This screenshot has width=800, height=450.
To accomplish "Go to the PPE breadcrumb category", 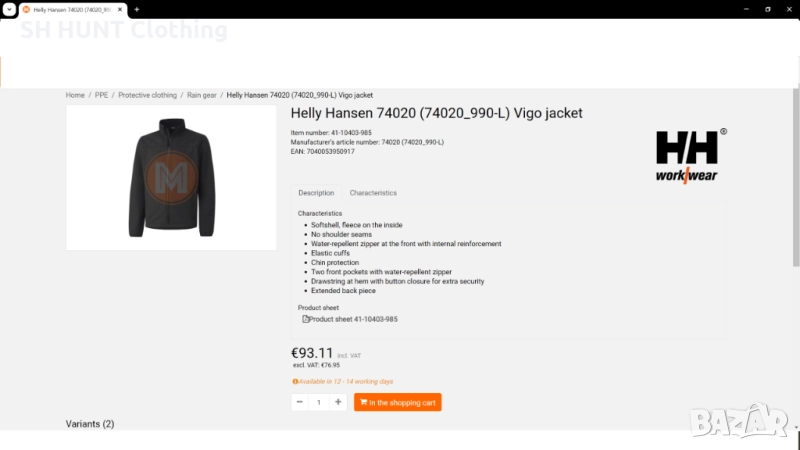I will 102,95.
